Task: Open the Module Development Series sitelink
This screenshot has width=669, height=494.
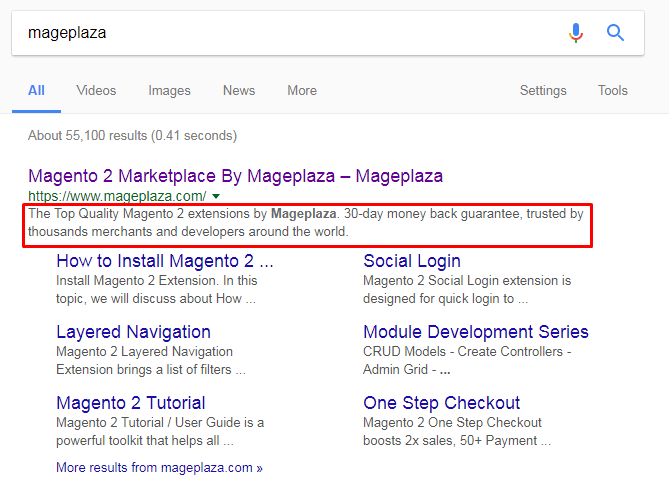Action: [x=476, y=332]
